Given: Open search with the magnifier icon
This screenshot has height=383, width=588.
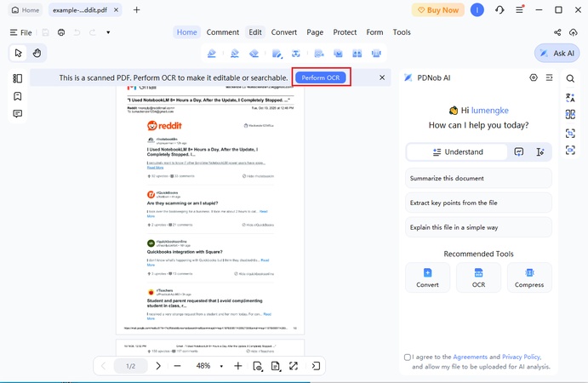Looking at the screenshot, I should [570, 78].
